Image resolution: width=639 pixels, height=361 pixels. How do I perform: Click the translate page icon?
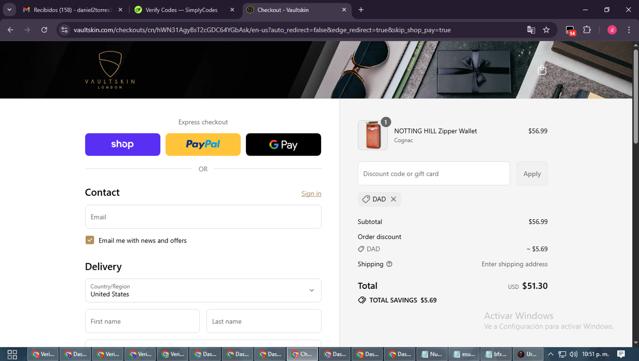(531, 30)
